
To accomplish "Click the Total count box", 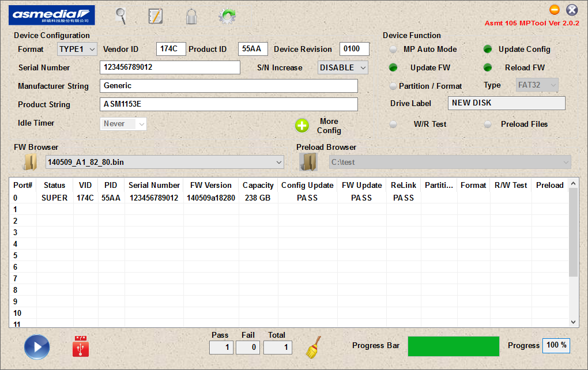I will point(278,348).
